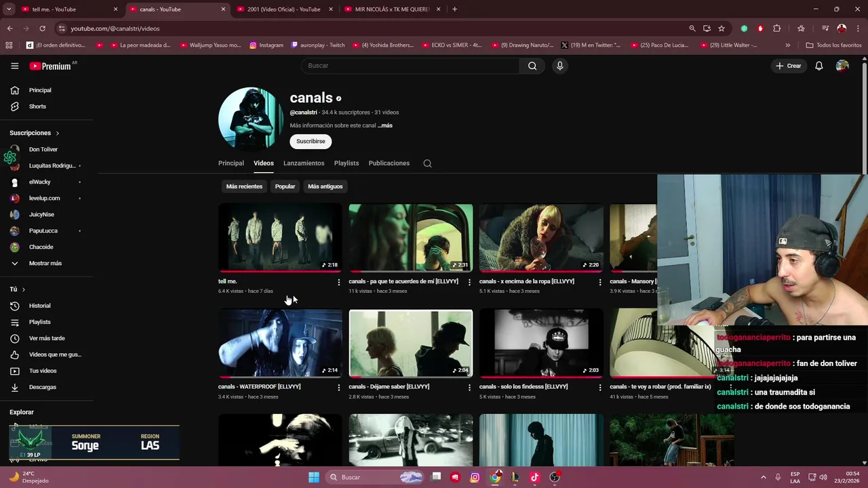This screenshot has height=488, width=868.
Task: Open the JuicyNise channel
Action: pyautogui.click(x=41, y=214)
